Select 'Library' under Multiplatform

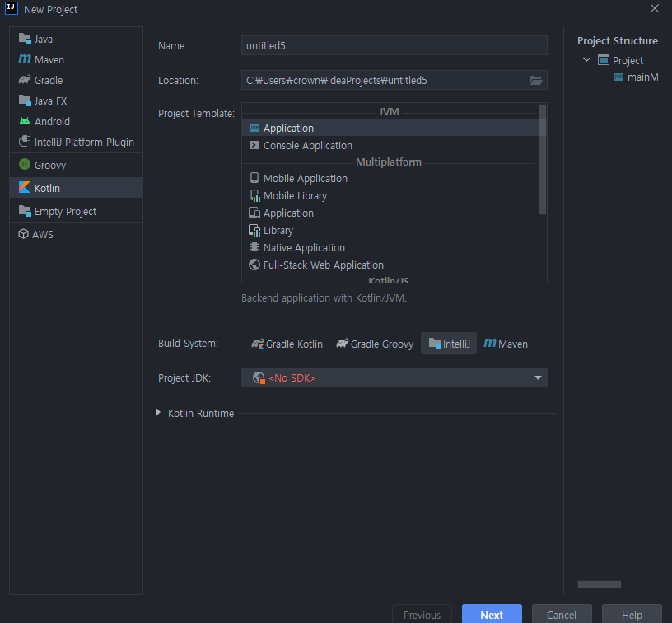278,231
